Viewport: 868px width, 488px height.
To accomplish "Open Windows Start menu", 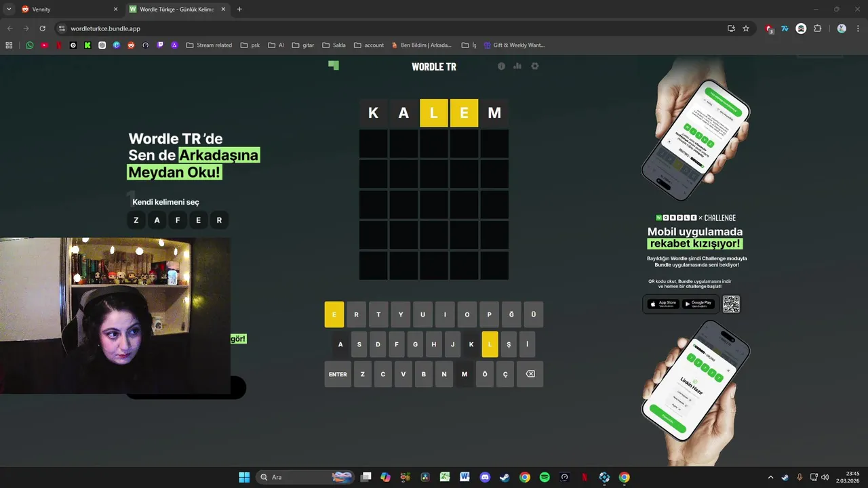I will tap(244, 477).
